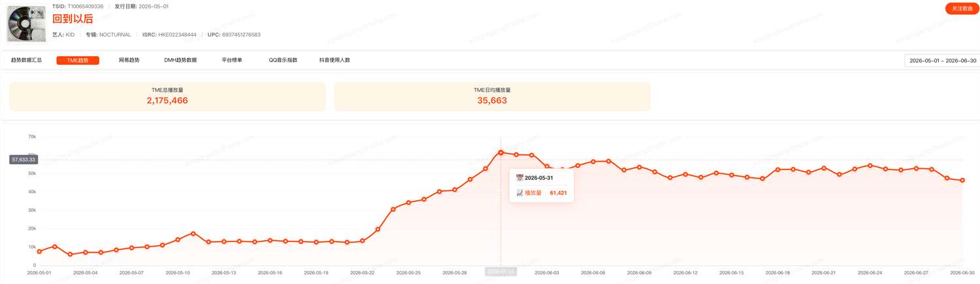
Task: Click the album name NOCTURNAL
Action: pyautogui.click(x=115, y=35)
